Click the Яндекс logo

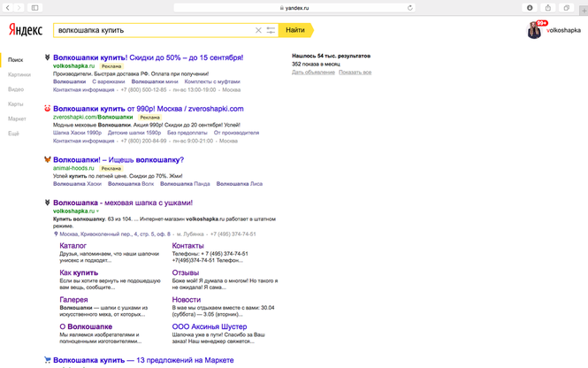click(x=26, y=30)
